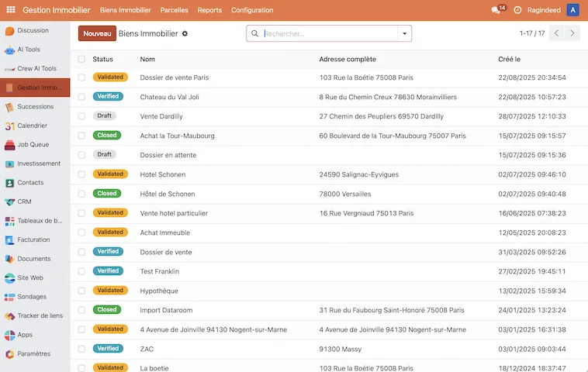This screenshot has width=588, height=372.
Task: Open the Calendrier app icon
Action: tap(10, 126)
